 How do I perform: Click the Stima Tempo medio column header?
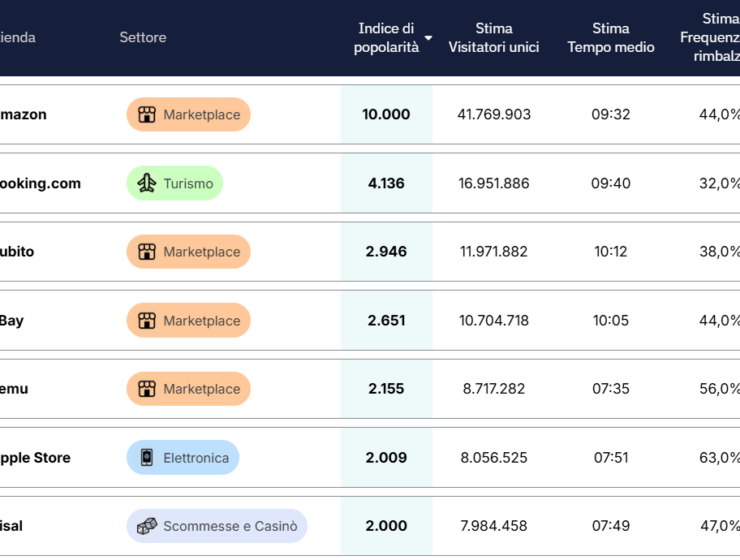(x=611, y=38)
